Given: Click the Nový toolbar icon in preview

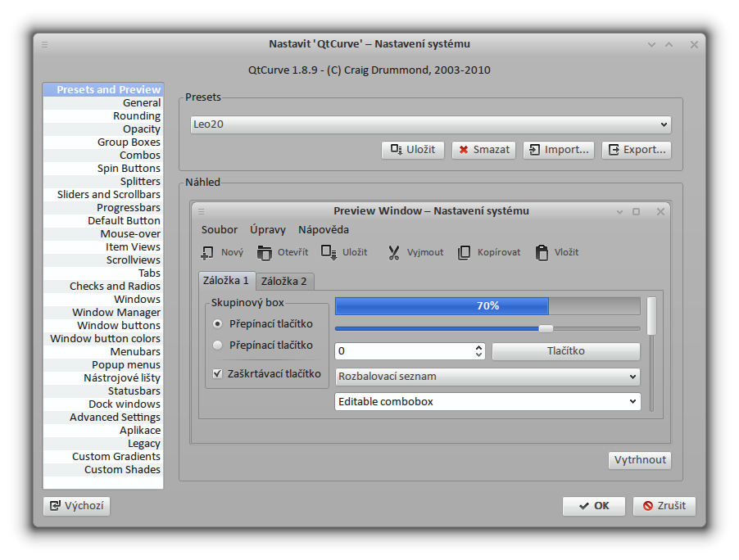Looking at the screenshot, I should 207,253.
